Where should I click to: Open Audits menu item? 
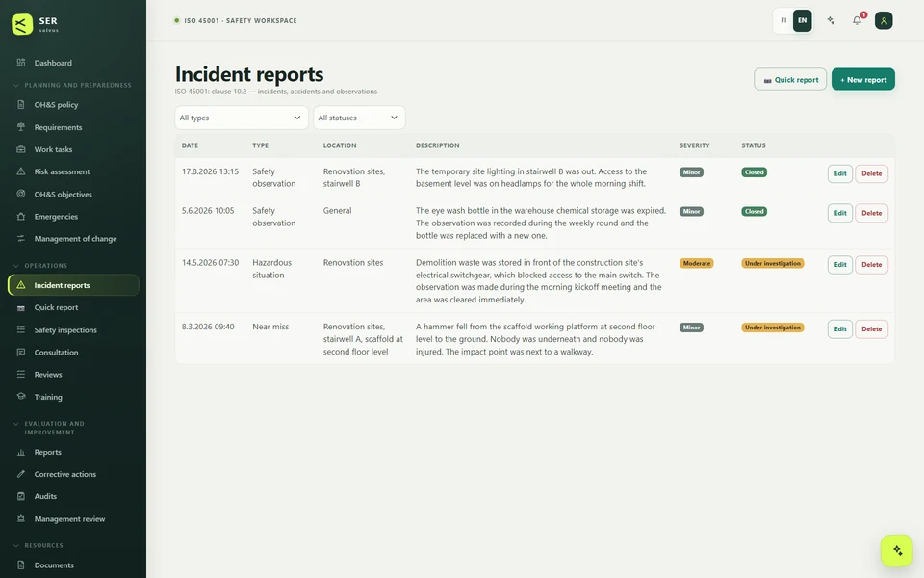coord(73,496)
